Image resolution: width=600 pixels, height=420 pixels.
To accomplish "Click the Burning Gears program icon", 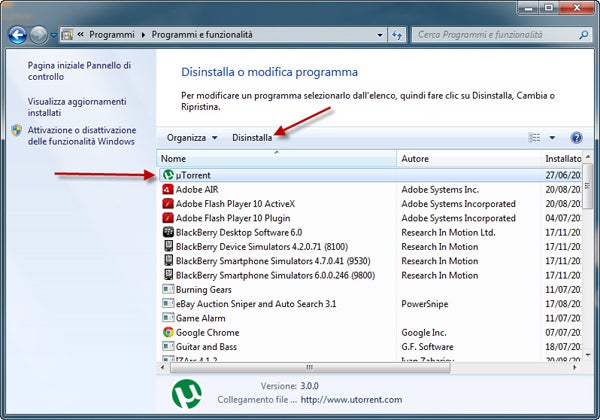I will click(x=168, y=289).
